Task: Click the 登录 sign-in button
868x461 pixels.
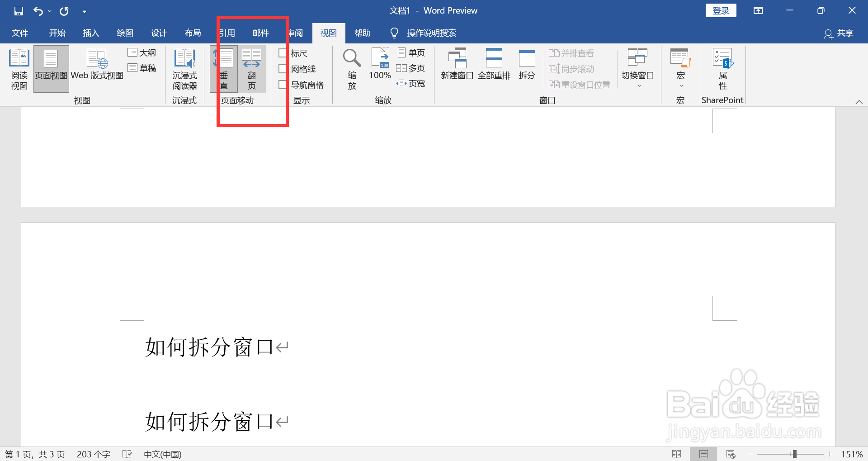Action: click(720, 10)
